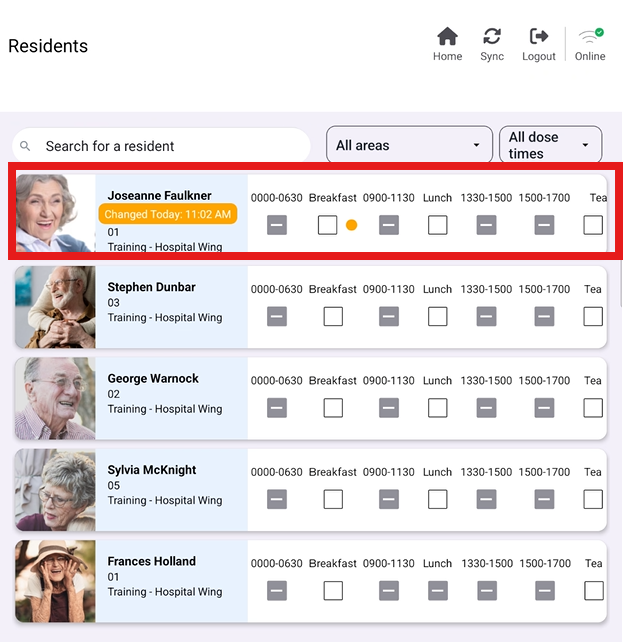Open the All areas dropdown

click(400, 145)
